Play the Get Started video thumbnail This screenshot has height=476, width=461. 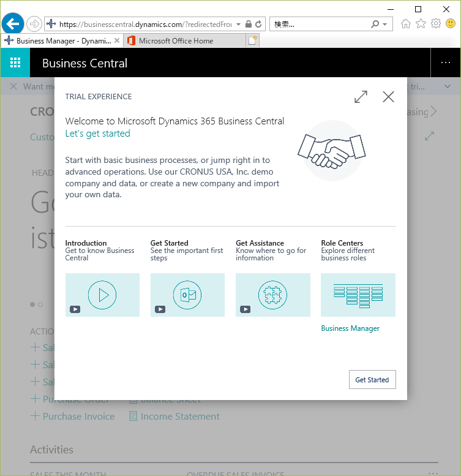(x=187, y=295)
